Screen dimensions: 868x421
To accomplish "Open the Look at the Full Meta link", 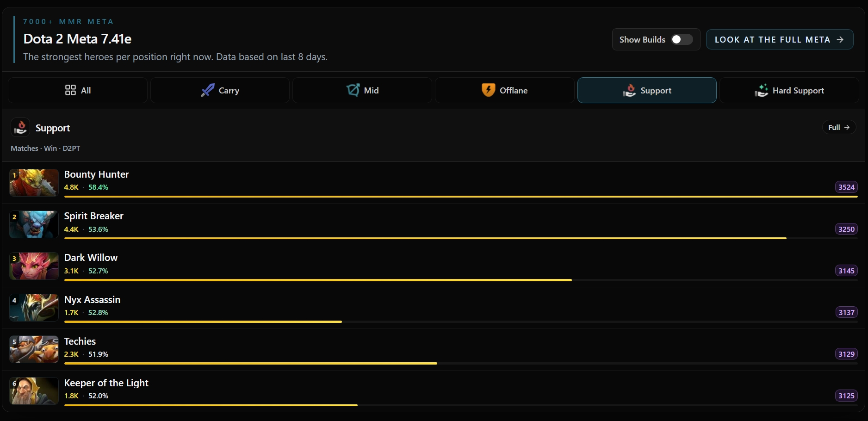I will pyautogui.click(x=780, y=39).
